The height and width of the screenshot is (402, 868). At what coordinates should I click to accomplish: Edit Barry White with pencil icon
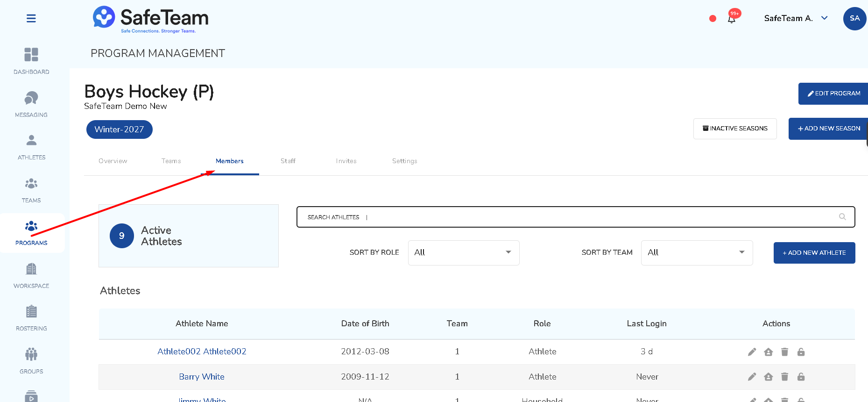pos(752,377)
